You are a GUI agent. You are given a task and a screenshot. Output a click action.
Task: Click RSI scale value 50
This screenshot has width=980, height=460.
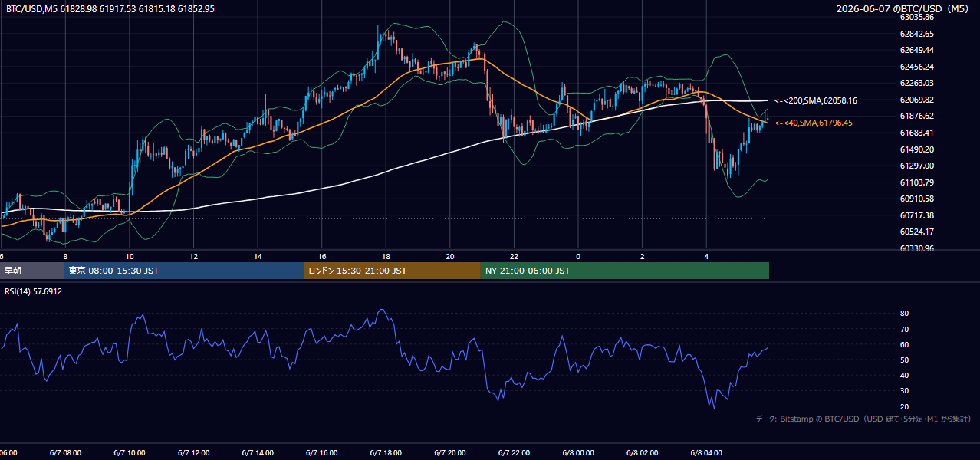point(904,360)
